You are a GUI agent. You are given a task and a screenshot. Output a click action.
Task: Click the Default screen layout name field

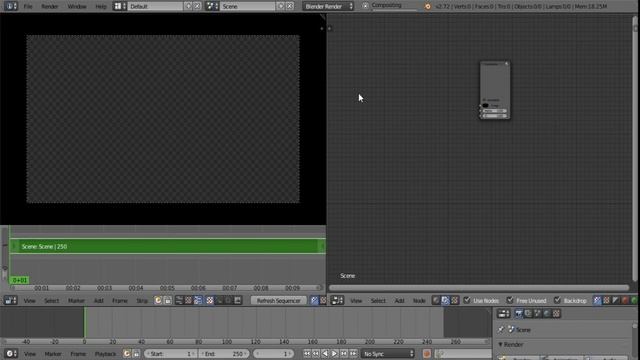[x=155, y=6]
